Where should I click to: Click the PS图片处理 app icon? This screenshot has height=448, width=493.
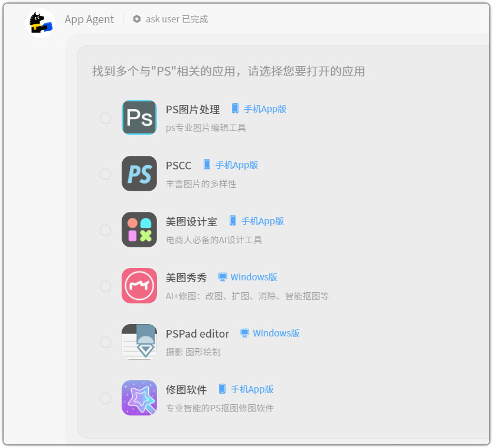click(139, 117)
